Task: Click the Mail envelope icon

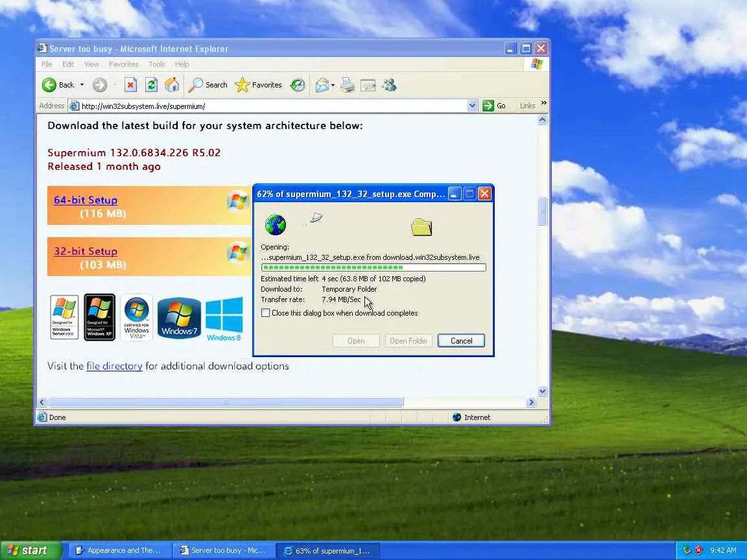Action: (x=322, y=85)
